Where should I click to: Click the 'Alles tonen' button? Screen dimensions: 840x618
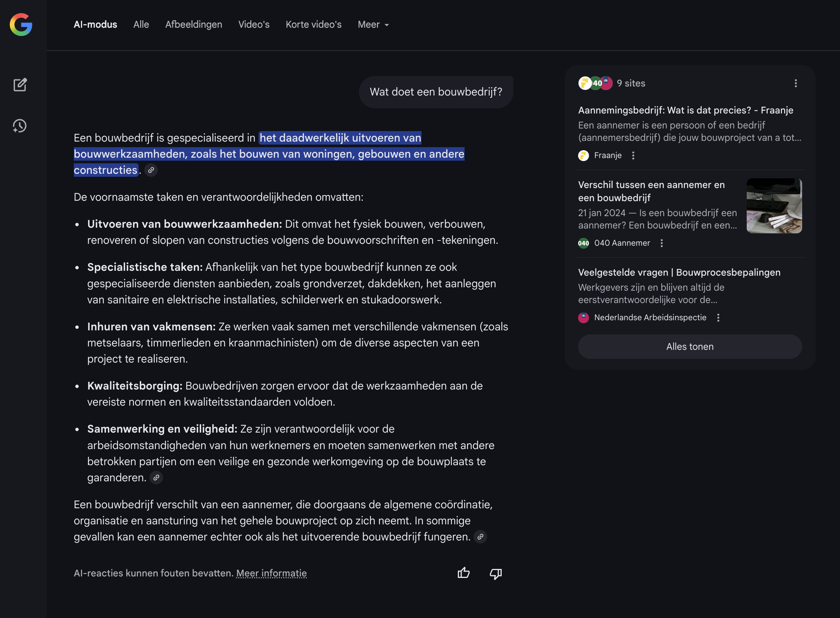point(690,346)
